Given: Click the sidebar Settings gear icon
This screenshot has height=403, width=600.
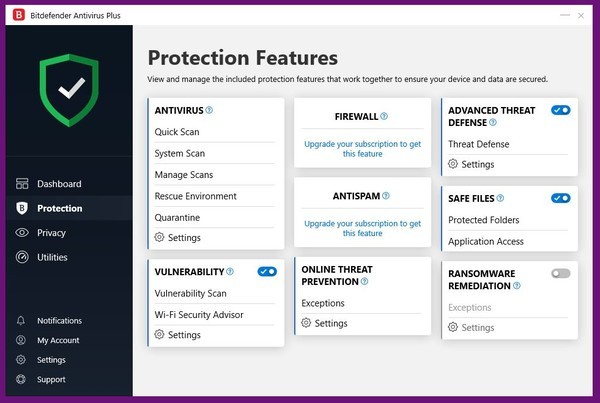Looking at the screenshot, I should (x=21, y=360).
